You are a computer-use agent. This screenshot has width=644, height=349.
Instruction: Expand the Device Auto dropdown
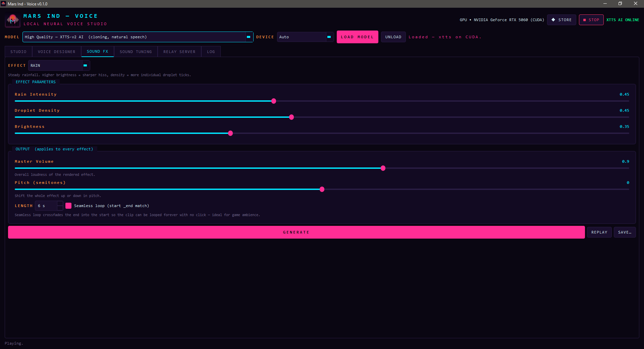pyautogui.click(x=305, y=37)
